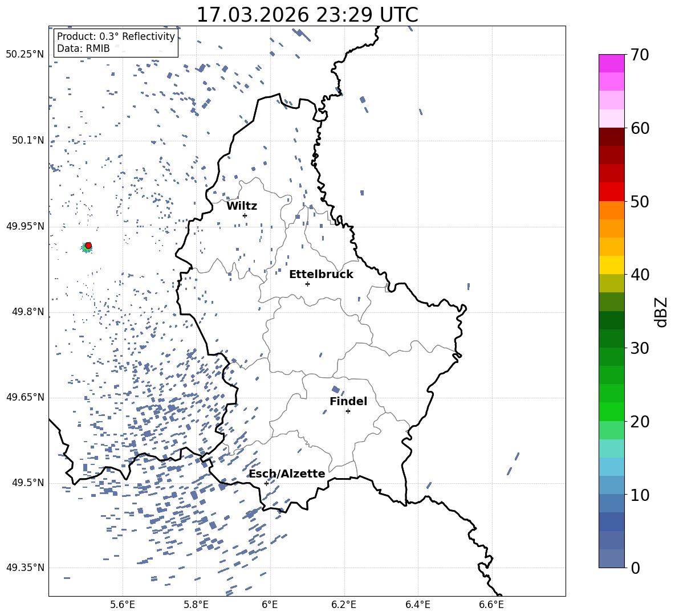Click the colorbar tick label 70
This screenshot has height=616, width=675.
click(x=640, y=55)
